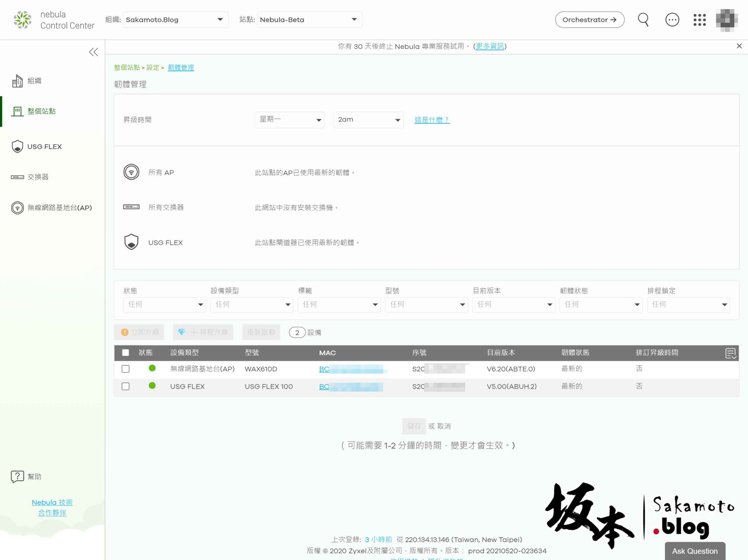
Task: Open the apps grid launcher icon
Action: [x=699, y=20]
